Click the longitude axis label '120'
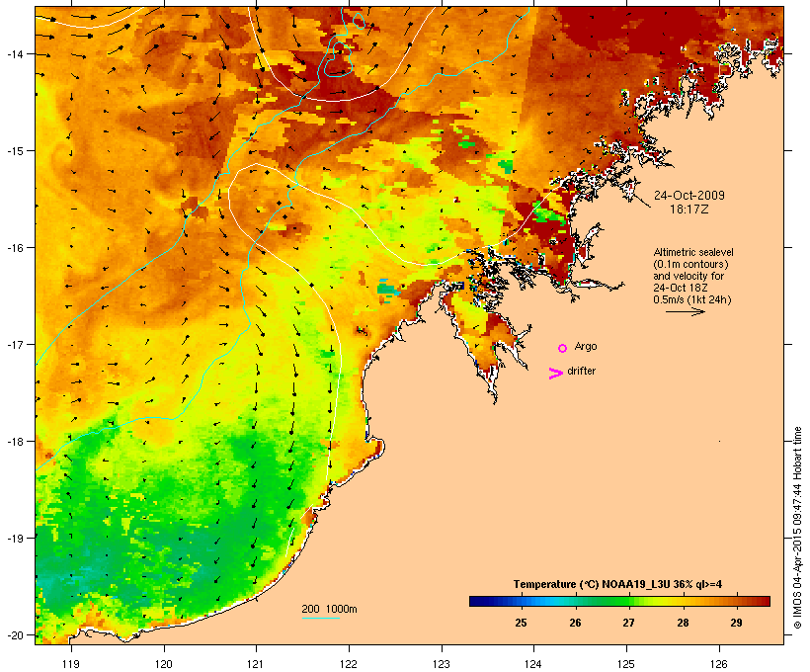This screenshot has width=810, height=672. pyautogui.click(x=164, y=664)
